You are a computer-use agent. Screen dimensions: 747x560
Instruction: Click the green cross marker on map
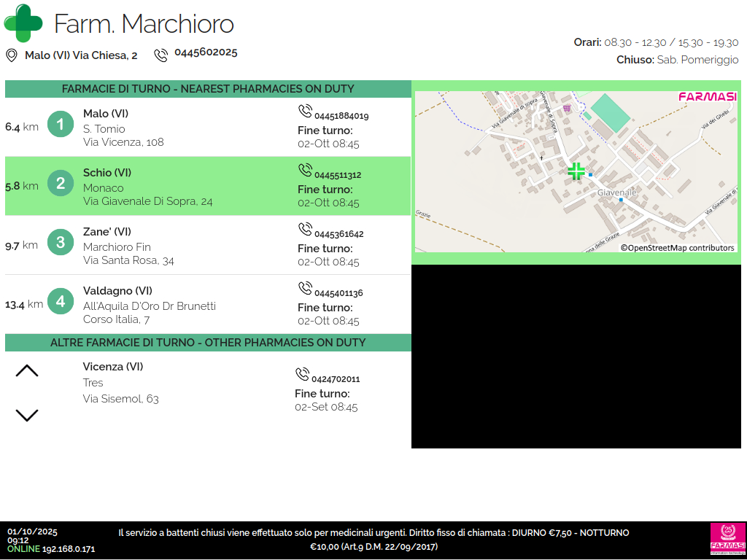(x=576, y=171)
